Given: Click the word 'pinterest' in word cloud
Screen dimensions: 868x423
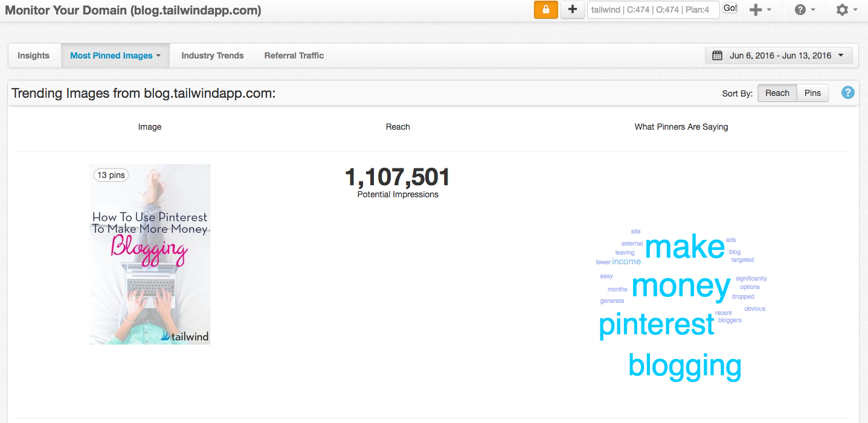Looking at the screenshot, I should (657, 325).
